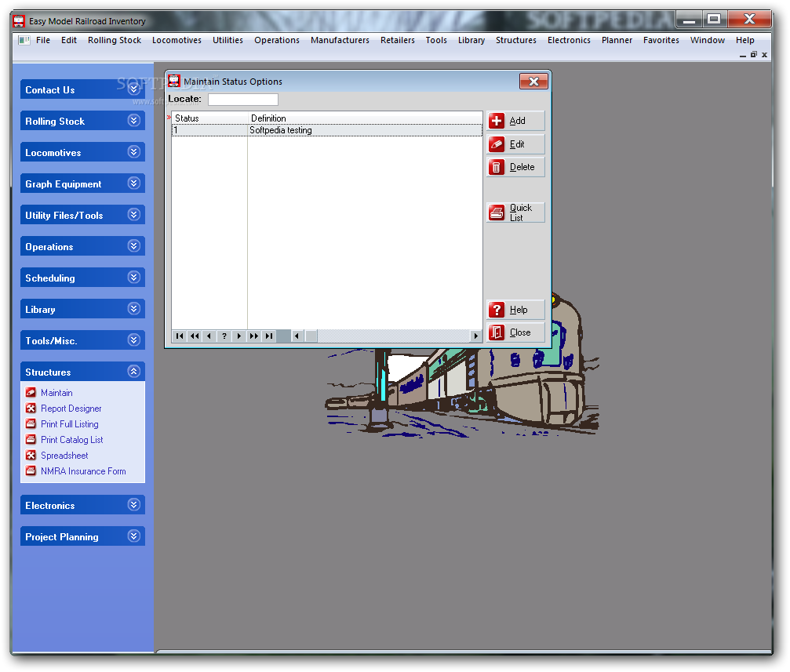Image resolution: width=790 pixels, height=672 pixels.
Task: Click the Quick List printer icon
Action: tap(497, 212)
